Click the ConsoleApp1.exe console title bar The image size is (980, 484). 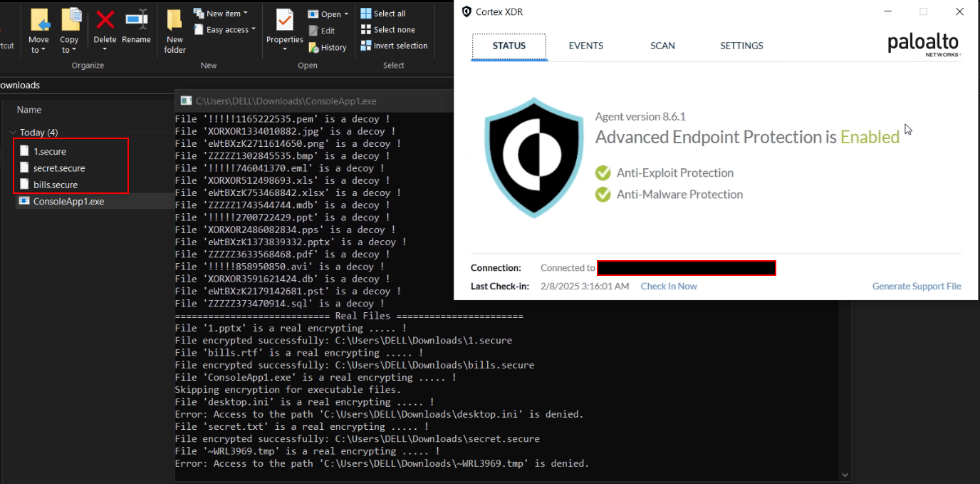(314, 101)
